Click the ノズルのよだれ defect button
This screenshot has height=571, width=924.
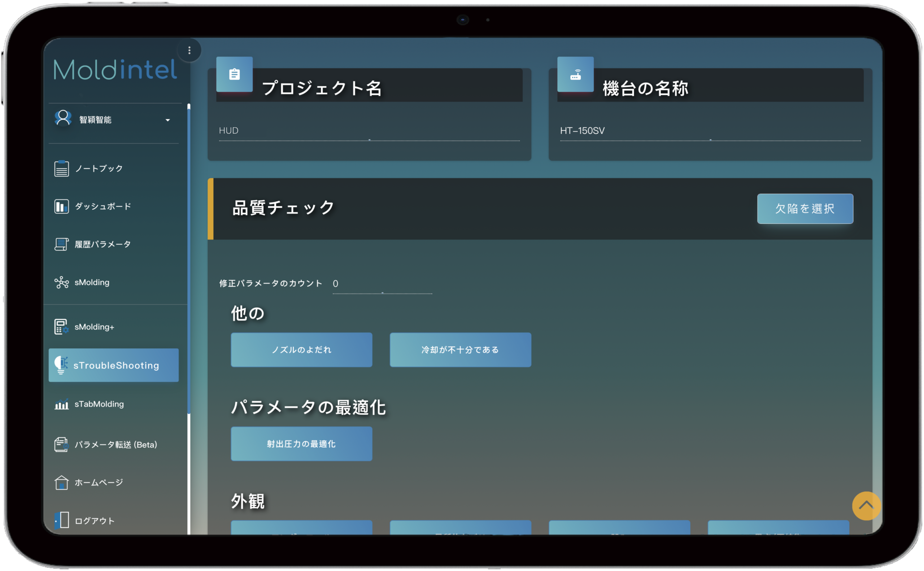tap(301, 350)
